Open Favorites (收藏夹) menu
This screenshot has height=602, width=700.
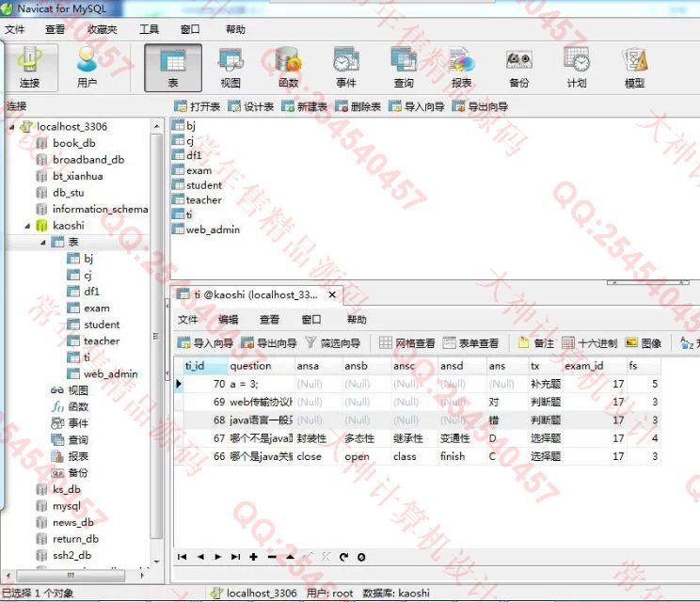pyautogui.click(x=103, y=29)
